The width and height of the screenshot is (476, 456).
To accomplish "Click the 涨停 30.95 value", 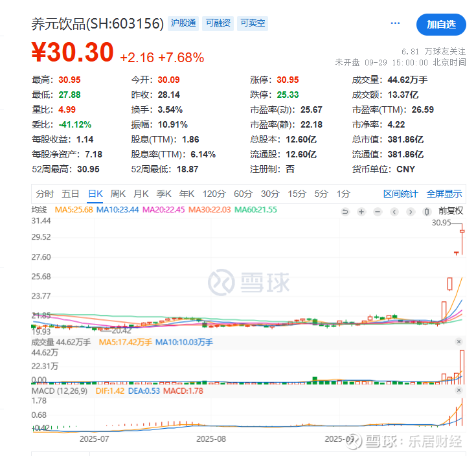I will tap(288, 80).
